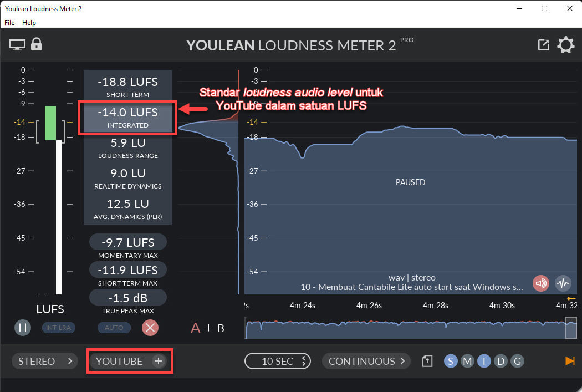Screen dimensions: 582x392
Task: Minimize the Youlean Loudness Meter window
Action: 519,8
